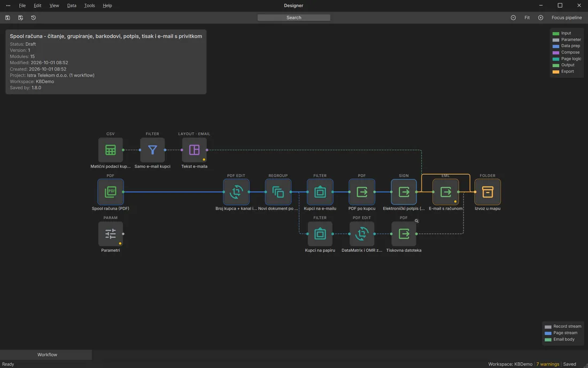Select the CSV node 'Matični podaci kup...'
Image resolution: width=588 pixels, height=368 pixels.
point(110,150)
